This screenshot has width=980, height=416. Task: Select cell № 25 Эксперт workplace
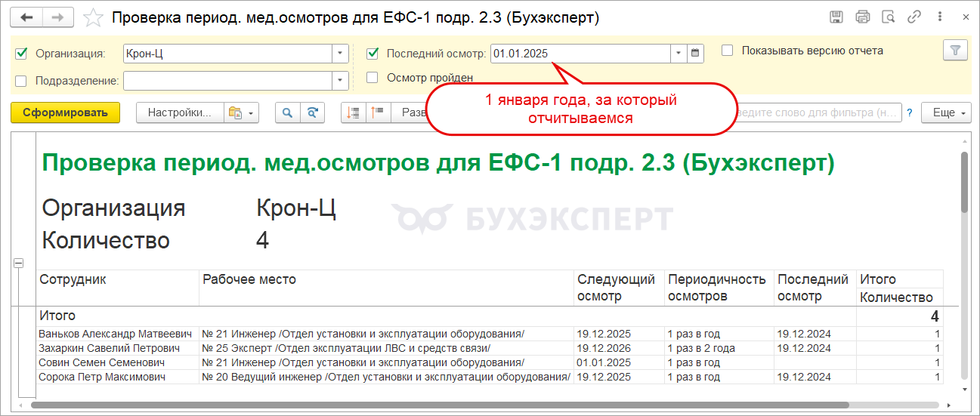coord(386,348)
